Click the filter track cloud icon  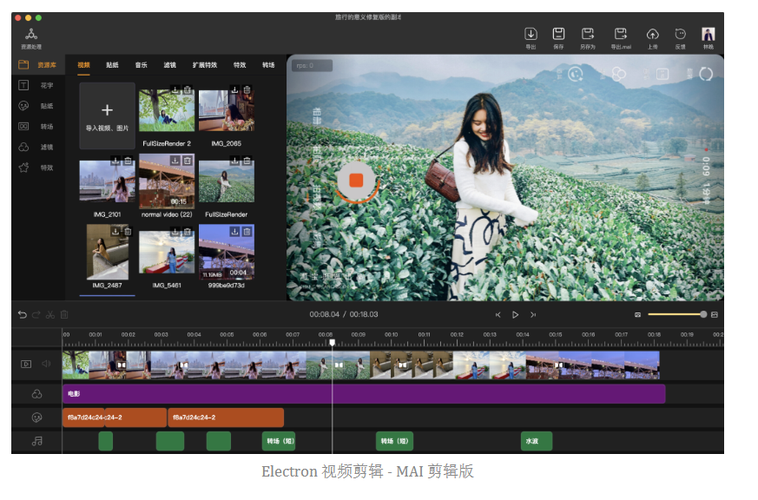pyautogui.click(x=37, y=394)
